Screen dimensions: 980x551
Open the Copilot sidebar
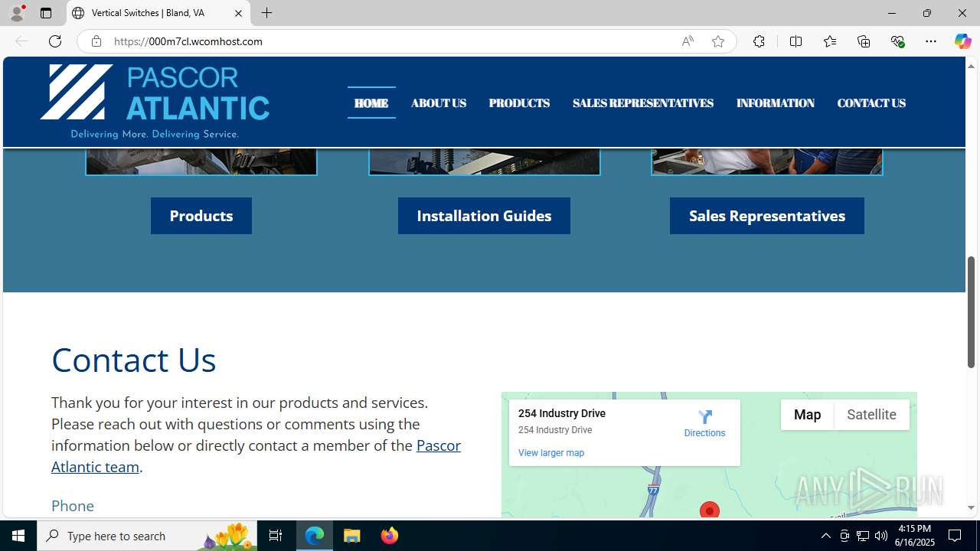click(962, 41)
